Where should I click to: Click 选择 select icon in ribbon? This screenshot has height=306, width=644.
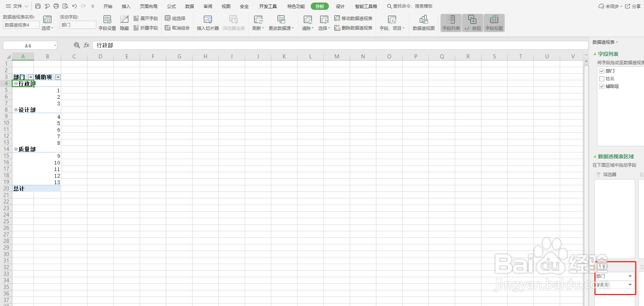(324, 23)
